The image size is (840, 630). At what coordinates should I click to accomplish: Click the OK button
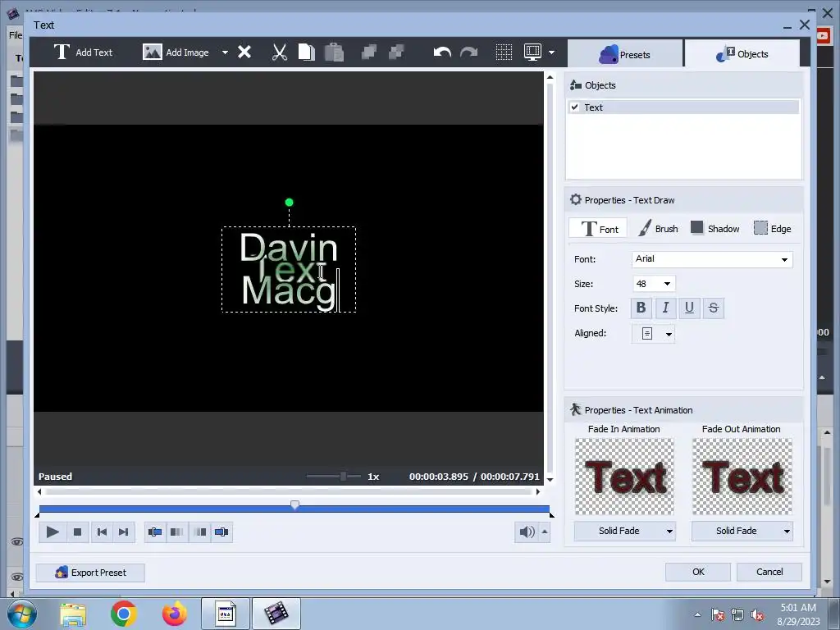tap(698, 572)
